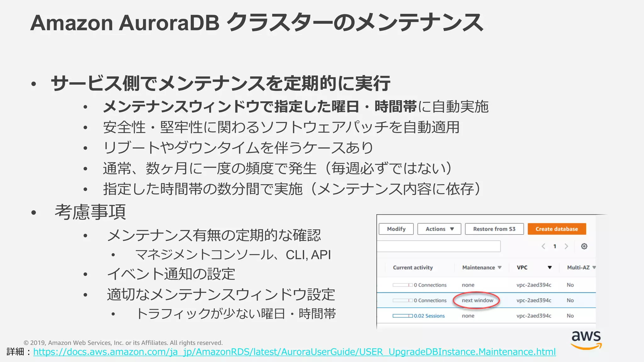Click the none maintenance value in Sessions row

coord(468,316)
